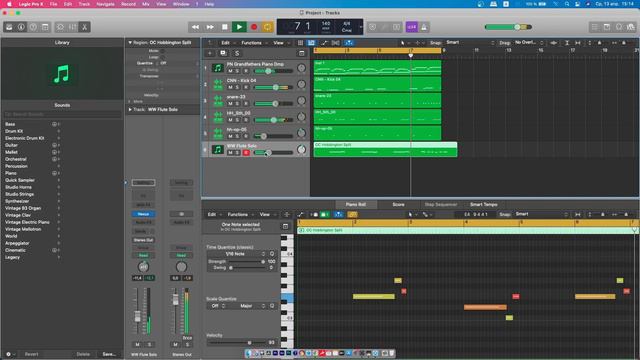The height and width of the screenshot is (360, 640).
Task: Open the Mixer button
Action: click(x=73, y=27)
